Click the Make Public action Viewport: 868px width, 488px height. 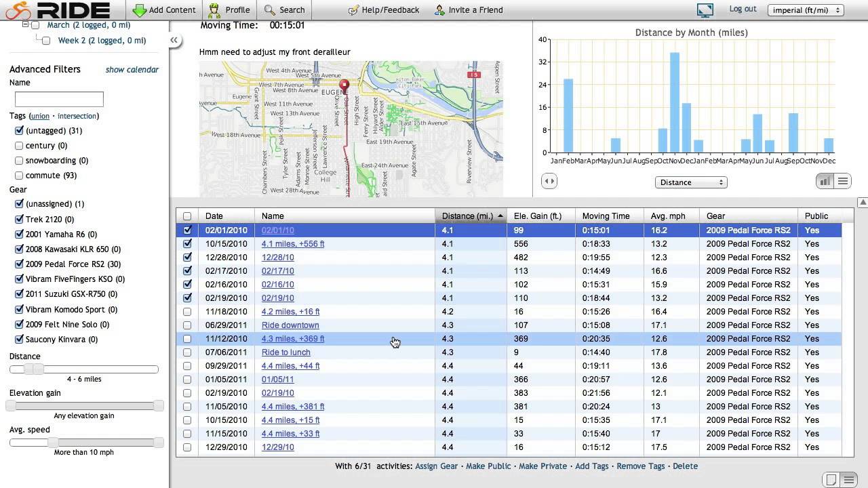coord(488,466)
